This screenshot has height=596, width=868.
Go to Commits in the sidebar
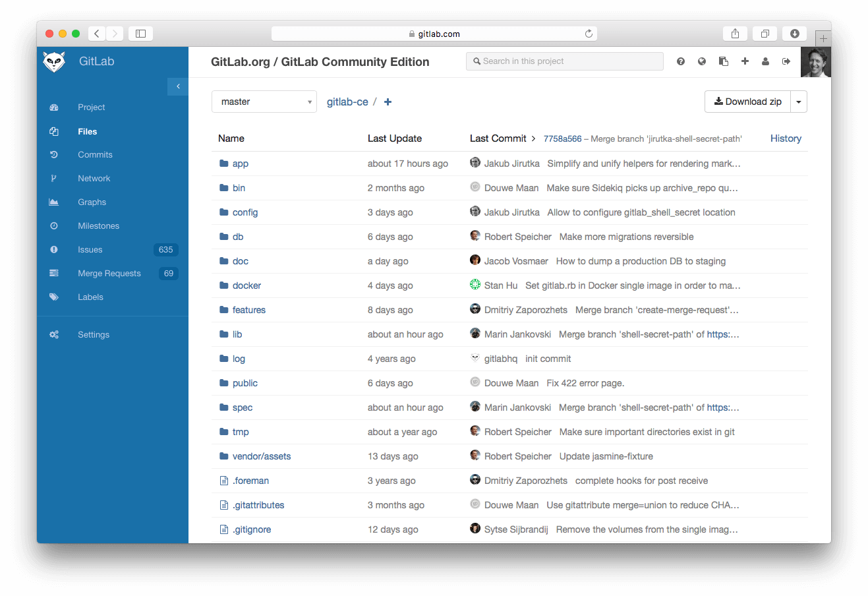point(95,154)
